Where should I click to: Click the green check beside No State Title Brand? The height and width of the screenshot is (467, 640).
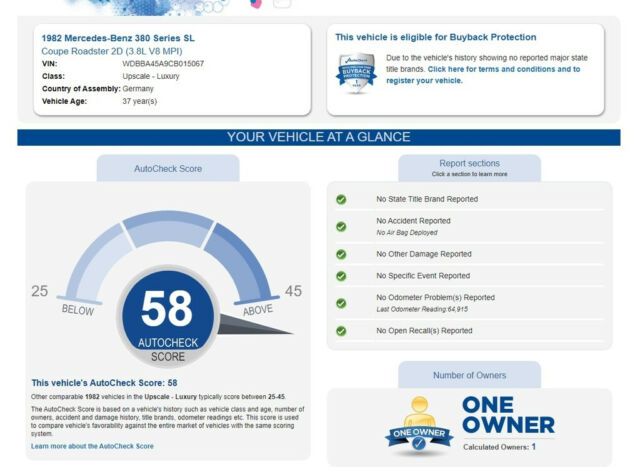341,199
